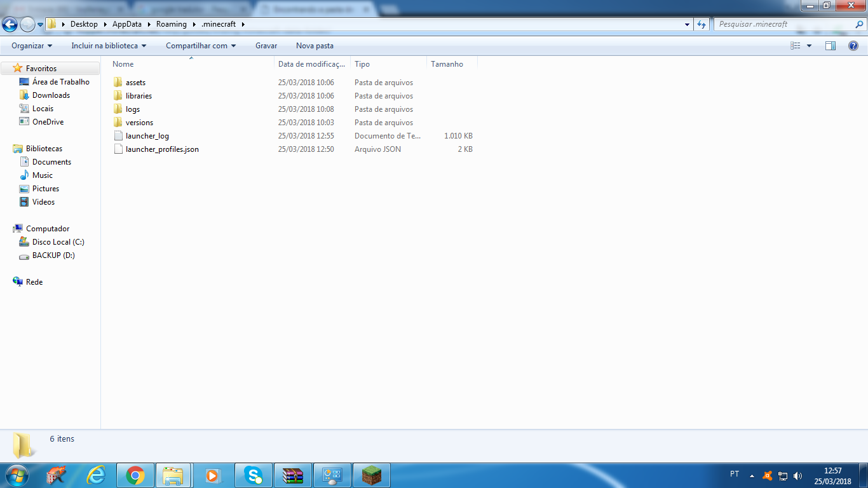The image size is (868, 488).
Task: Sort by Data de modificação column header
Action: pos(312,64)
